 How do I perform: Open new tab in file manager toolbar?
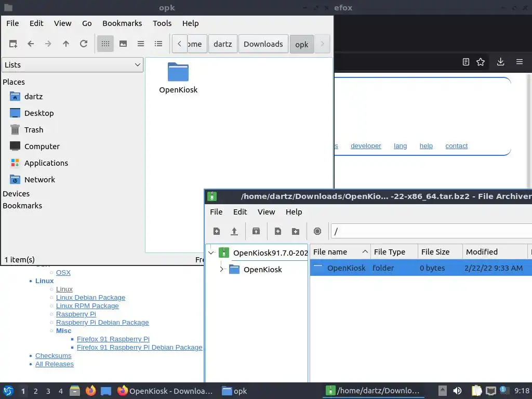tap(13, 44)
